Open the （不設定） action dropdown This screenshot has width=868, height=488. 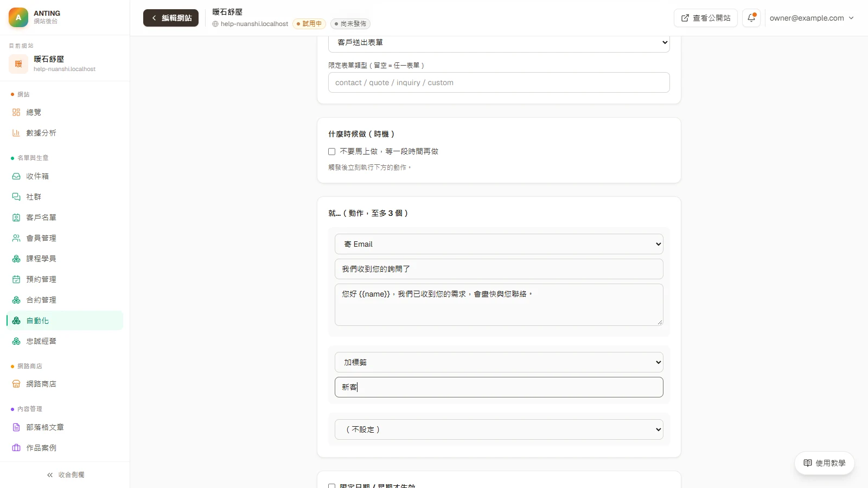click(499, 429)
